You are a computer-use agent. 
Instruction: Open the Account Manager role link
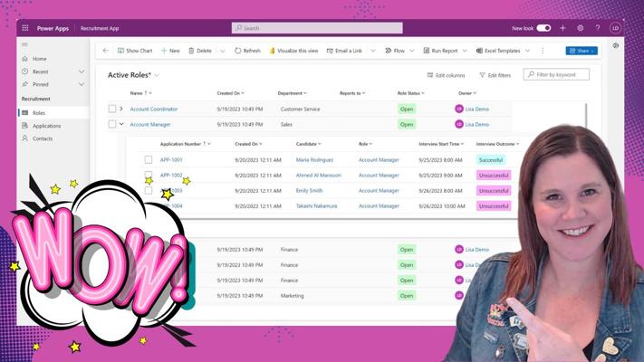(150, 124)
